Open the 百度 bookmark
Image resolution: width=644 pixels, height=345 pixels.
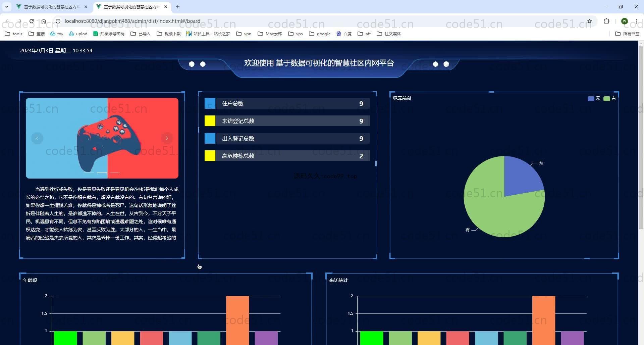click(x=344, y=34)
